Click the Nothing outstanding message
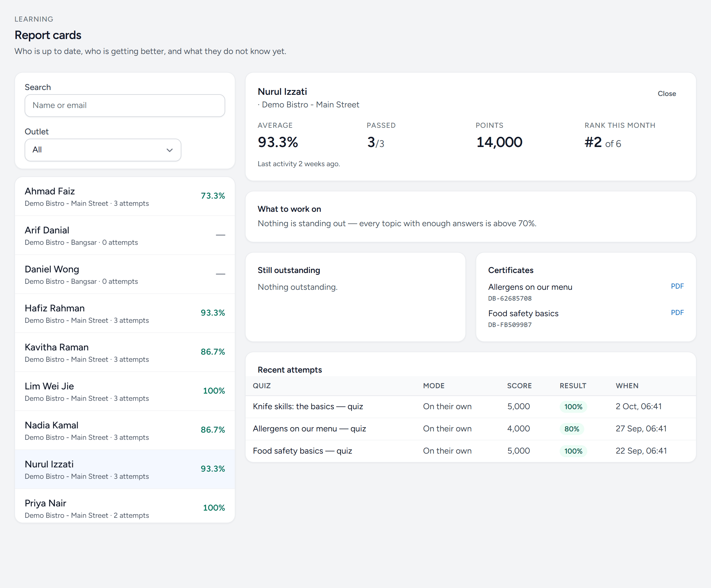This screenshot has width=711, height=588. pyautogui.click(x=297, y=287)
